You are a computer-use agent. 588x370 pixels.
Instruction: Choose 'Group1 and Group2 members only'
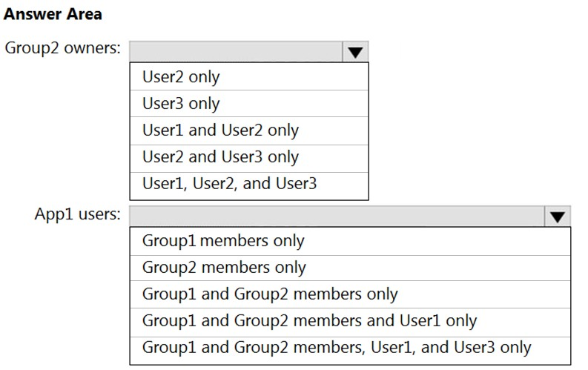pos(270,294)
